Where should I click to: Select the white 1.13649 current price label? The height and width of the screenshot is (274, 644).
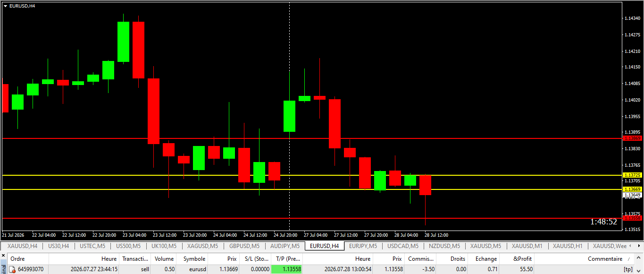pyautogui.click(x=632, y=195)
